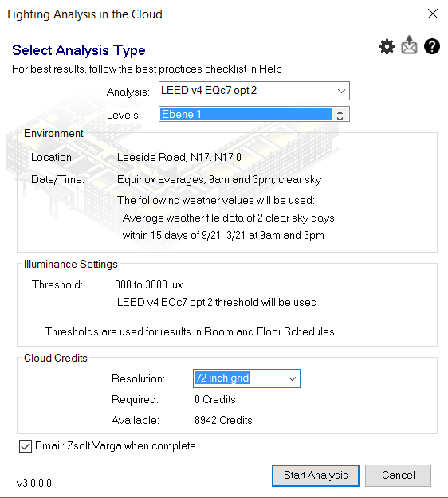Viewport: 448px width, 498px height.
Task: Click the best practices checklist hint text
Action: click(x=147, y=69)
